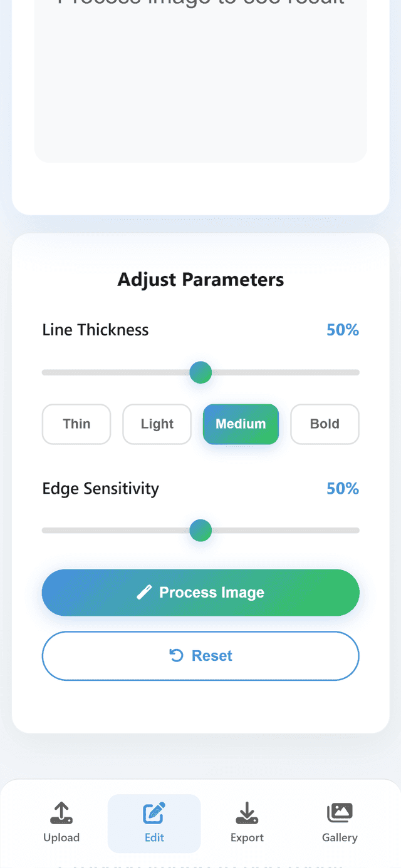Click the Edge Sensitivity slider handle
Screen dimensions: 401x868
(x=200, y=530)
